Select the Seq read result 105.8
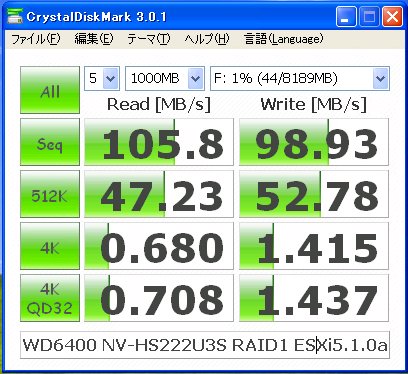 (x=159, y=142)
